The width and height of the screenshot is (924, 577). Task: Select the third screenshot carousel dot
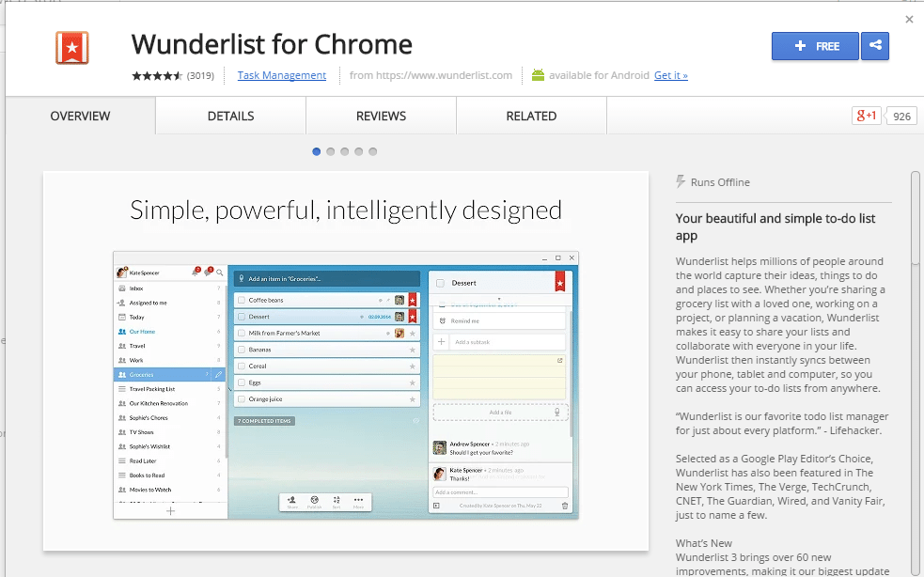345,151
